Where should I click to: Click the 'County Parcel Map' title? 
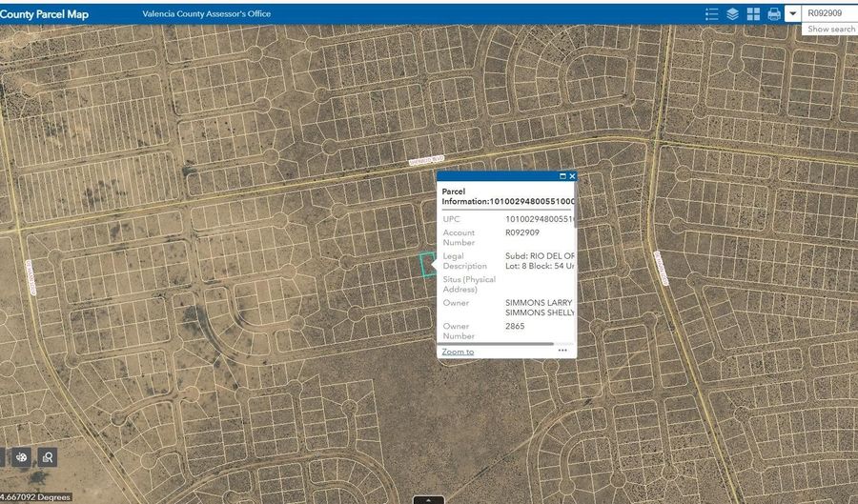point(44,14)
